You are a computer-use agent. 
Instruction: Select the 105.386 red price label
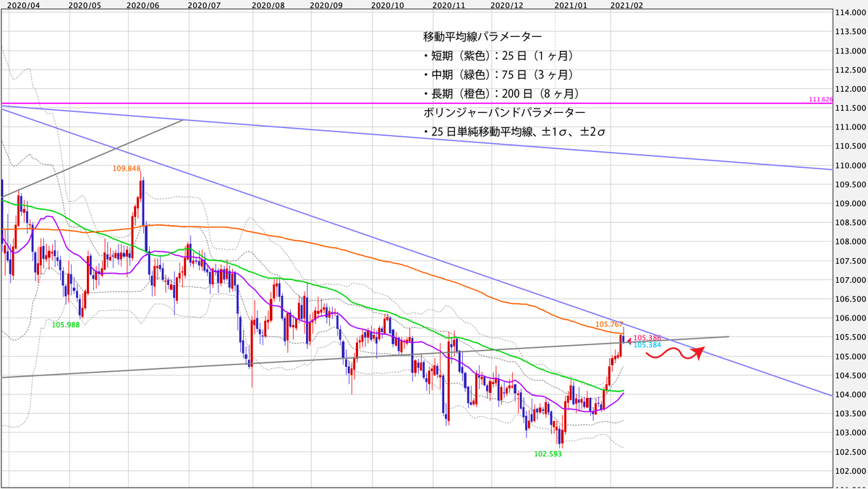[646, 338]
